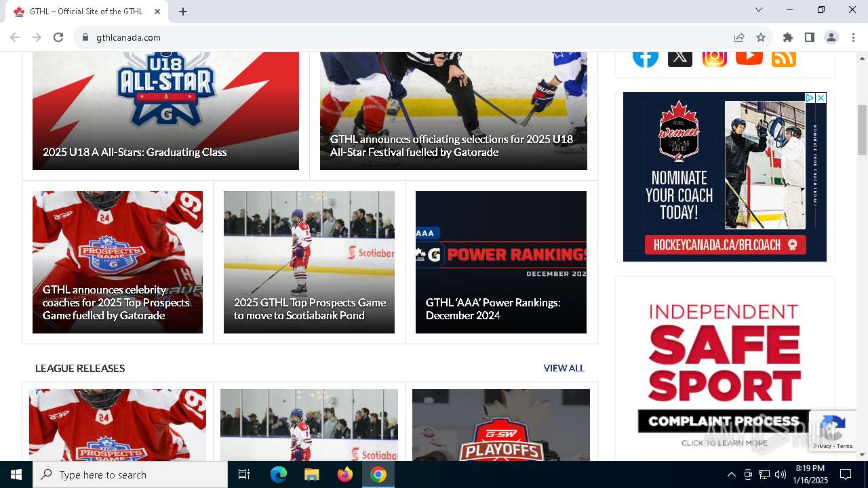868x488 pixels.
Task: Click reCAPTCHA Privacy link
Action: [822, 446]
